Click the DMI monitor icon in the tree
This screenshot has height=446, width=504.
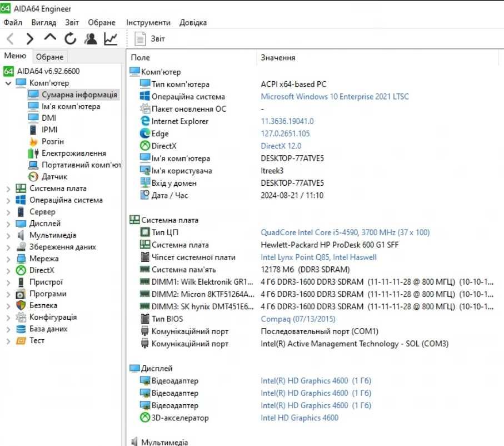(33, 118)
